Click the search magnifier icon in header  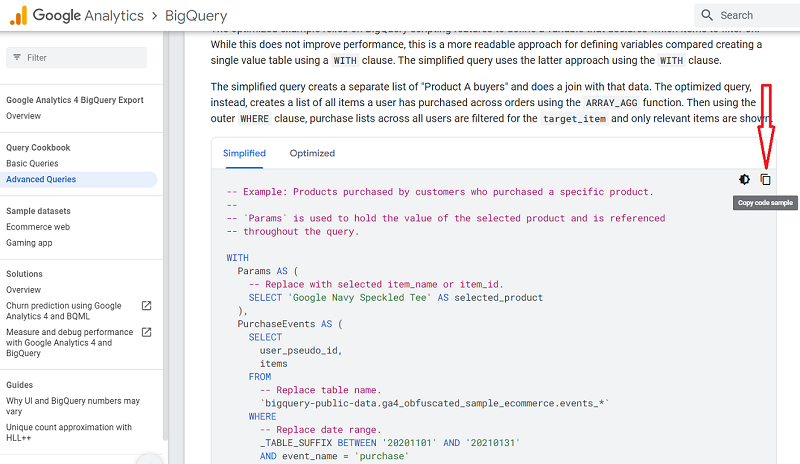pyautogui.click(x=708, y=15)
